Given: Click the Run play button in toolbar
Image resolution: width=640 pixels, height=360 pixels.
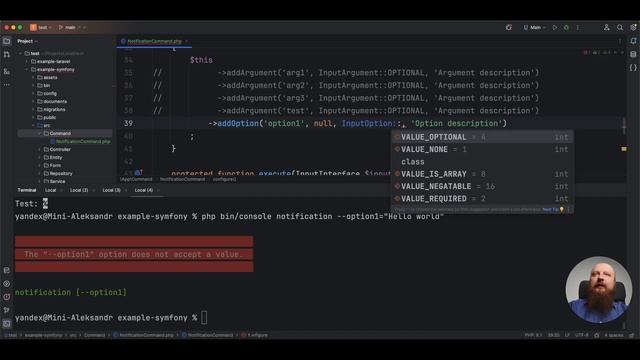Looking at the screenshot, I should pos(555,27).
